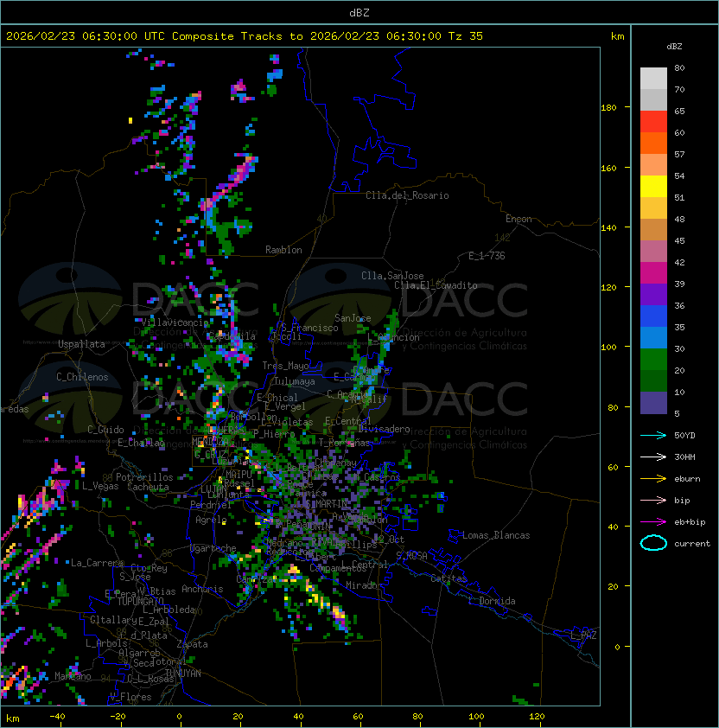This screenshot has width=719, height=728.
Task: Click the 'C_Chilenos' map label
Action: pyautogui.click(x=82, y=377)
